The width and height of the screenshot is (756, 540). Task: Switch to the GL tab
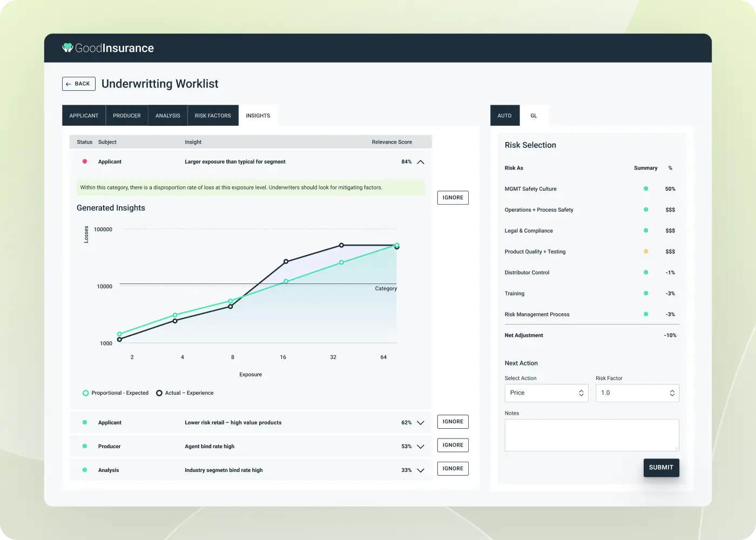(534, 116)
